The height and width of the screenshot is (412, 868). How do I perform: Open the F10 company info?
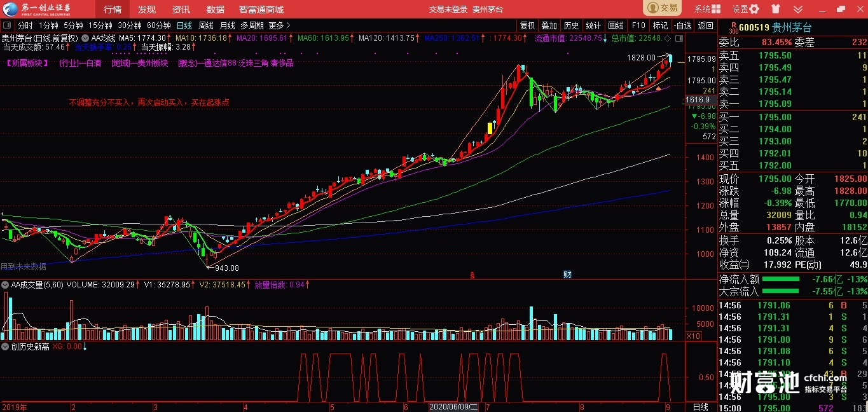click(x=638, y=25)
